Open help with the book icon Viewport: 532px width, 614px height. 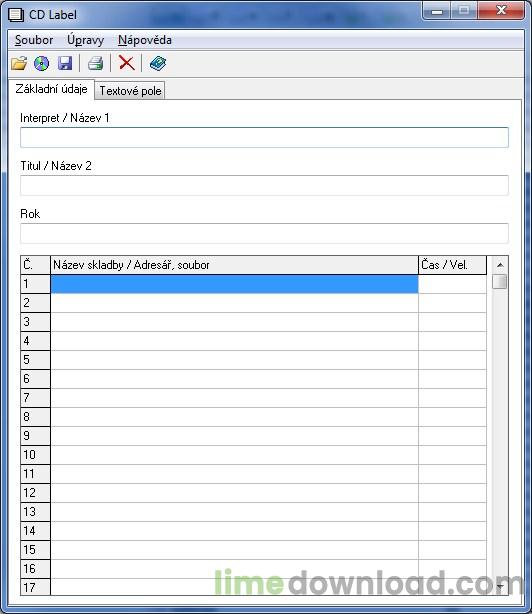tap(158, 63)
